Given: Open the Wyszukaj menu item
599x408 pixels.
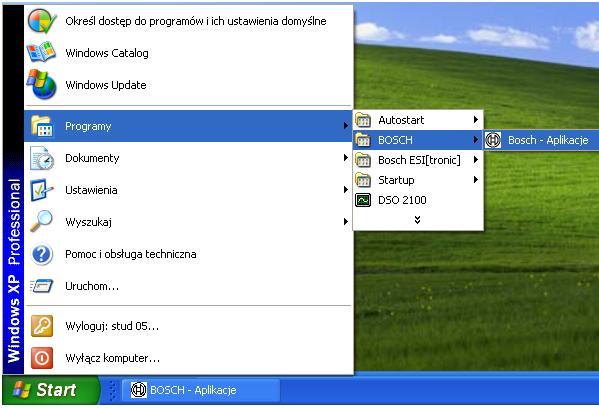Looking at the screenshot, I should (x=188, y=222).
